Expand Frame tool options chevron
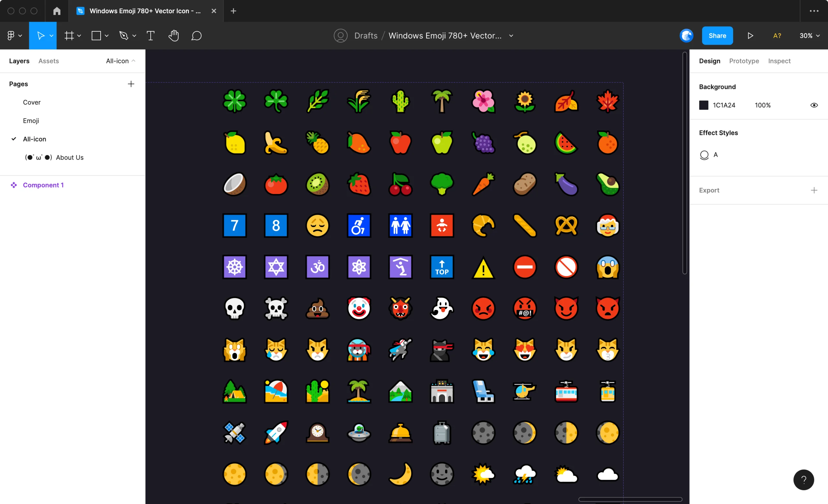Screen dimensions: 828x504 (x=79, y=36)
